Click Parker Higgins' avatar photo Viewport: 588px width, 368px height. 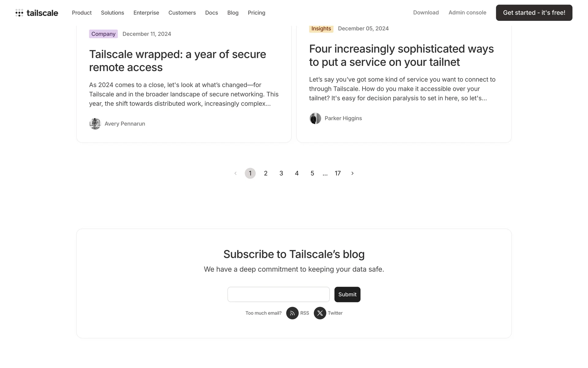[315, 118]
